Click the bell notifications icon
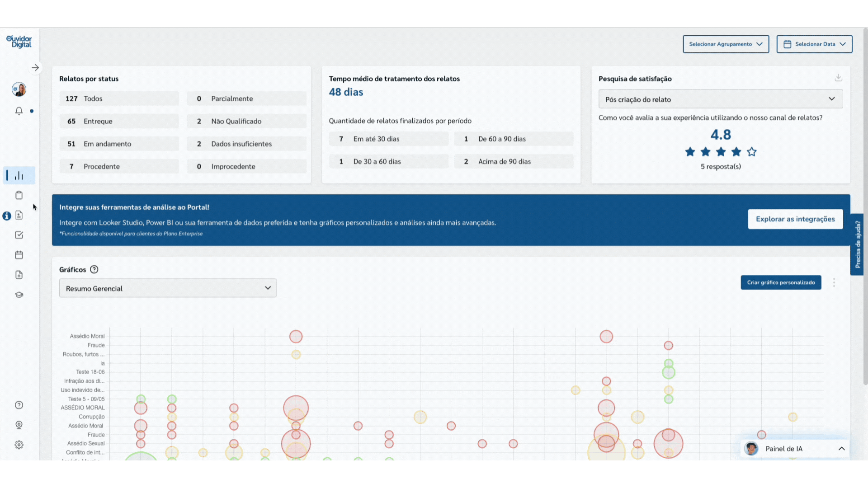Image resolution: width=868 pixels, height=488 pixels. coord(19,111)
